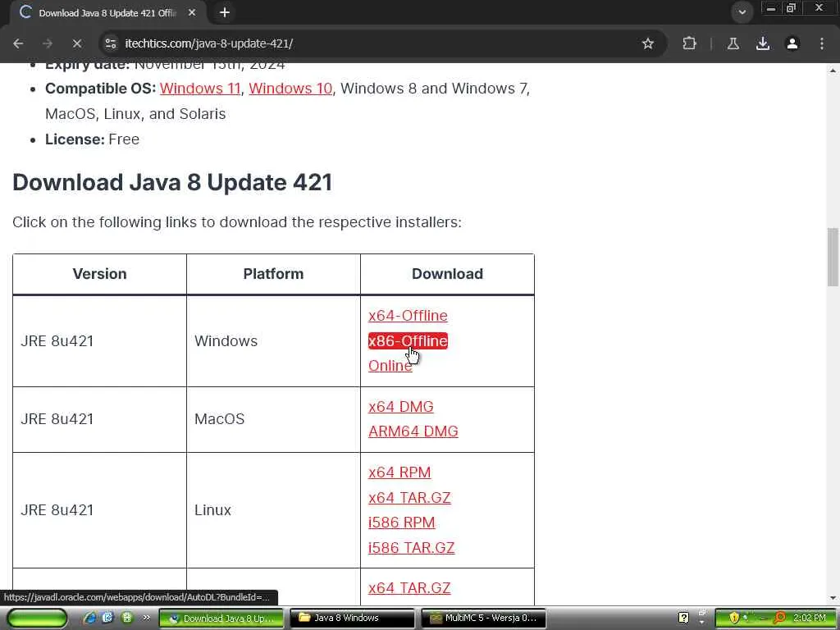
Task: Bookmark this page with the star icon
Action: (x=648, y=43)
